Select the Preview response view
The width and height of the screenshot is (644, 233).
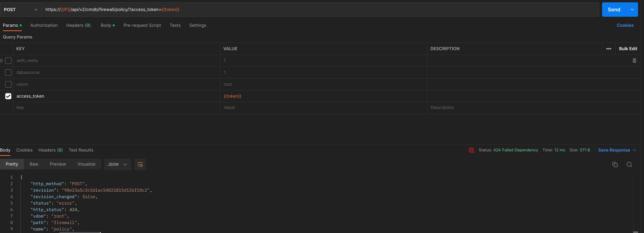pos(58,164)
